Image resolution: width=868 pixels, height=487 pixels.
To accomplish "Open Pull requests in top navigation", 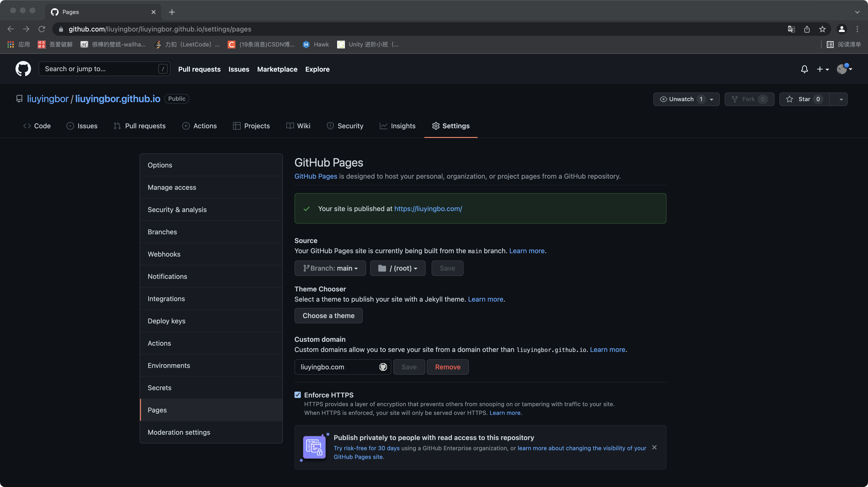I will pyautogui.click(x=199, y=69).
